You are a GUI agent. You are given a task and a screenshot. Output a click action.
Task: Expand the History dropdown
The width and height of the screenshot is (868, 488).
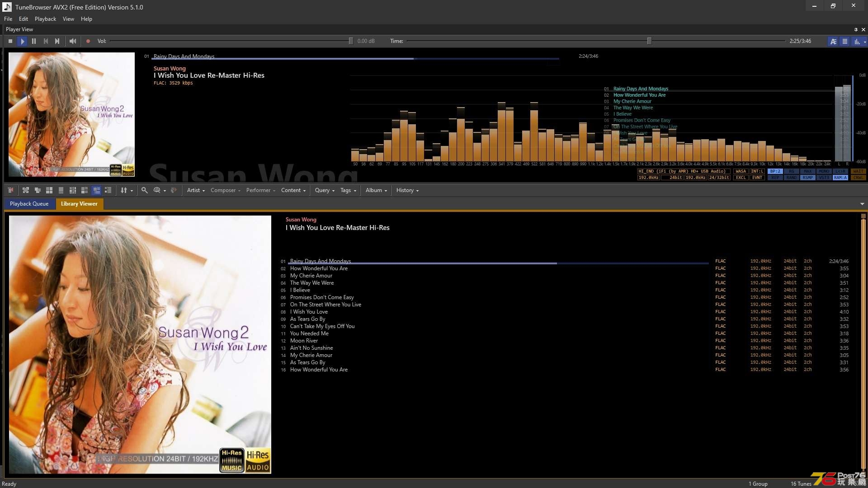[407, 190]
